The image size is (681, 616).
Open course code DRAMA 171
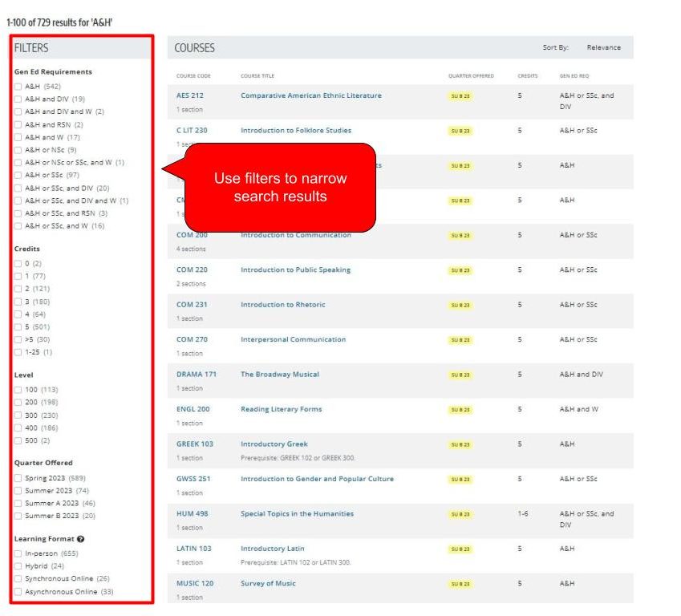[197, 375]
